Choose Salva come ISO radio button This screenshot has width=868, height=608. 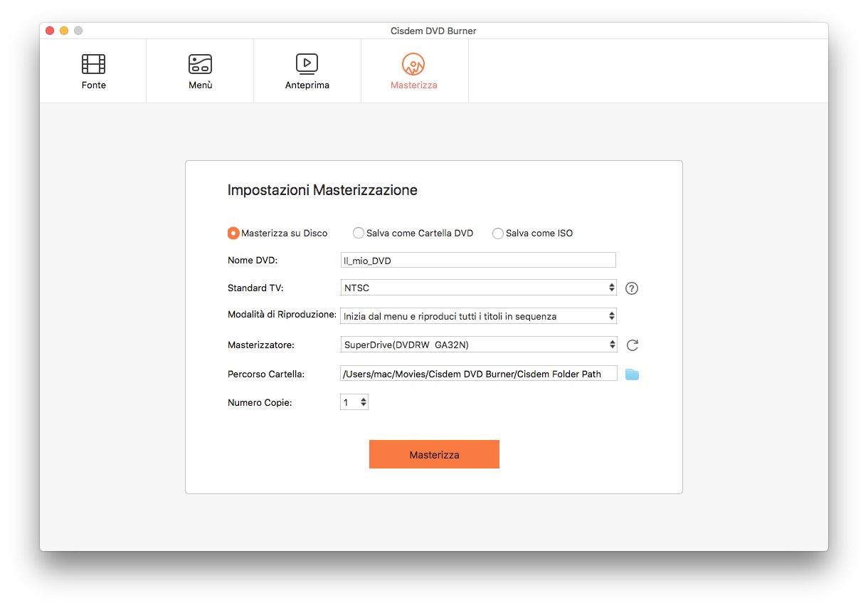[x=498, y=234]
